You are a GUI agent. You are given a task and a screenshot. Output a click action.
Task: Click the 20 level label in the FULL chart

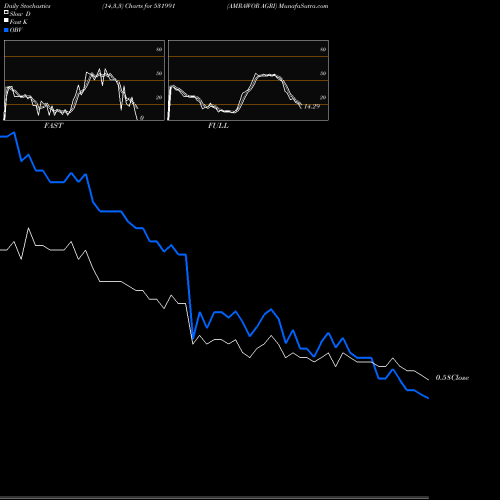click(323, 97)
